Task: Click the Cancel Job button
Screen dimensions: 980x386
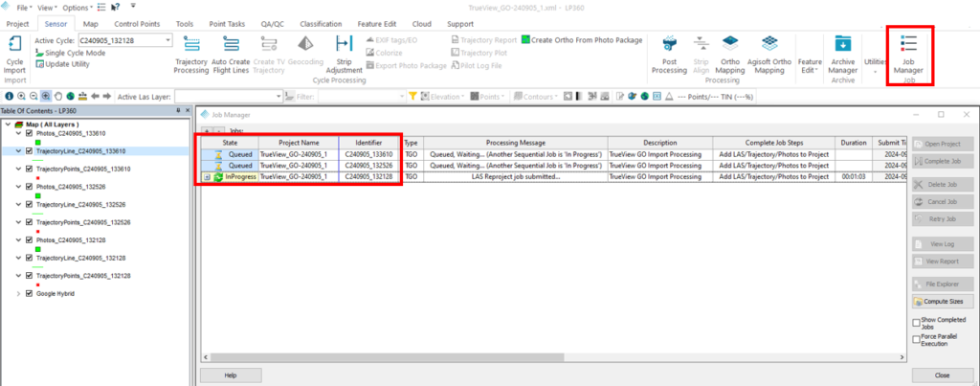Action: [x=943, y=202]
